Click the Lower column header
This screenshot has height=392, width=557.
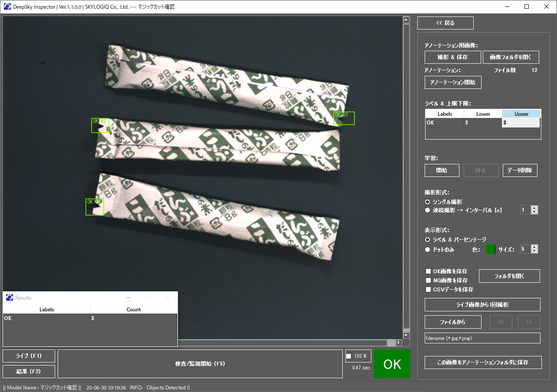pyautogui.click(x=483, y=114)
